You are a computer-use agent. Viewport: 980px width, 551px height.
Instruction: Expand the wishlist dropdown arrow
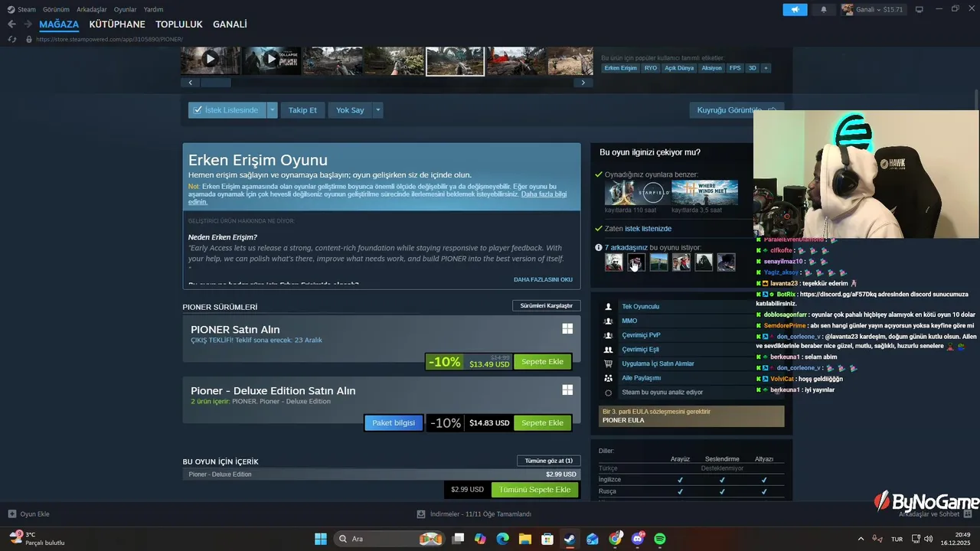click(272, 110)
